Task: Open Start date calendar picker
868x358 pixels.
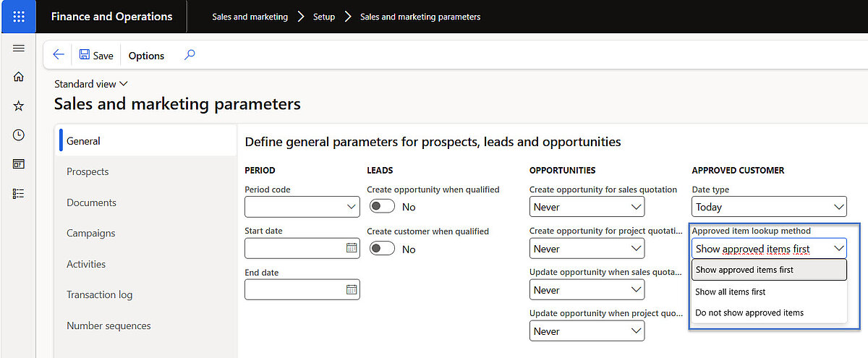Action: point(352,248)
